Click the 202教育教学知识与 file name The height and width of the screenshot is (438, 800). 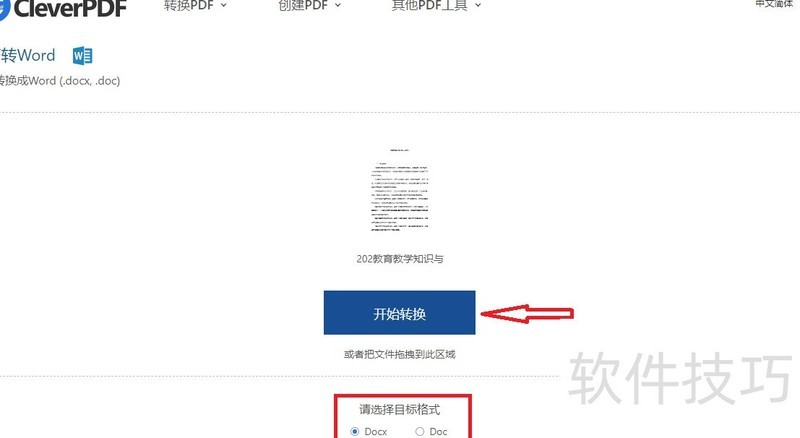tap(399, 259)
